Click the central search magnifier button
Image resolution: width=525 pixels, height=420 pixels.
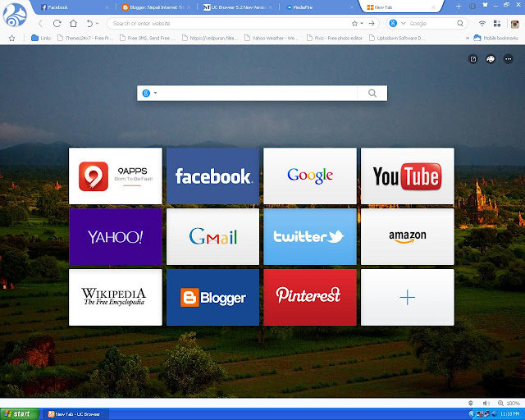[372, 94]
